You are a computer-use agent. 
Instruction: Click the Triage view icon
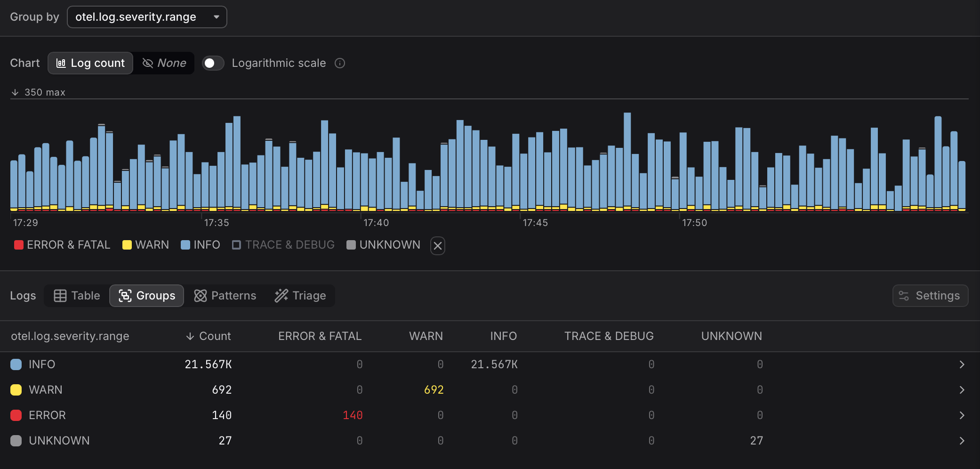pyautogui.click(x=281, y=295)
